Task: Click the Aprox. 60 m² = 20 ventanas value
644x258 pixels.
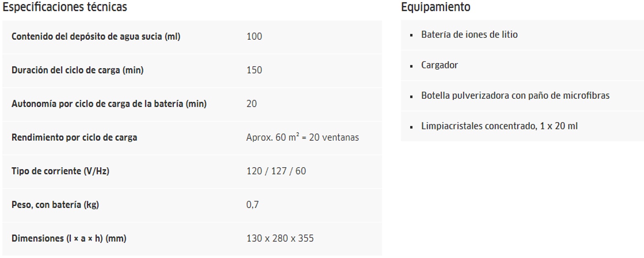Action: click(x=303, y=137)
